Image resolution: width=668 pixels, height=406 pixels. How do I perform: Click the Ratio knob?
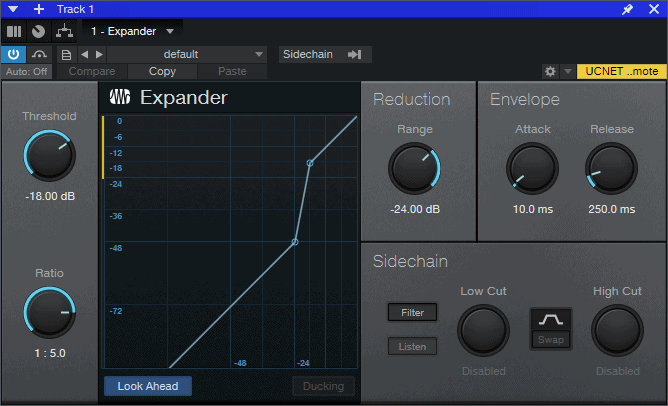[x=49, y=312]
